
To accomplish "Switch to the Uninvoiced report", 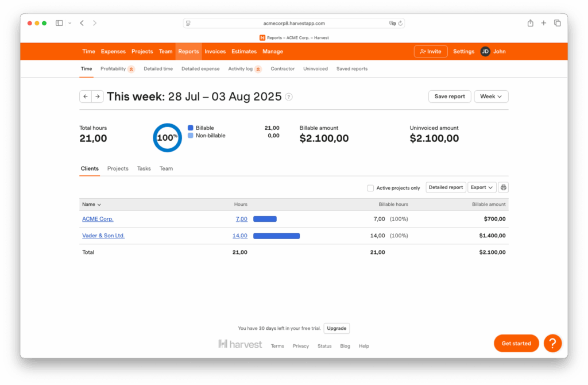I will [315, 69].
